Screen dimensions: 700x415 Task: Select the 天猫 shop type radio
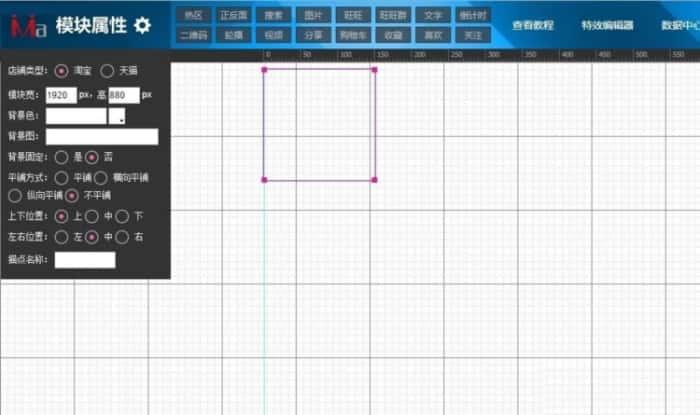pos(107,71)
